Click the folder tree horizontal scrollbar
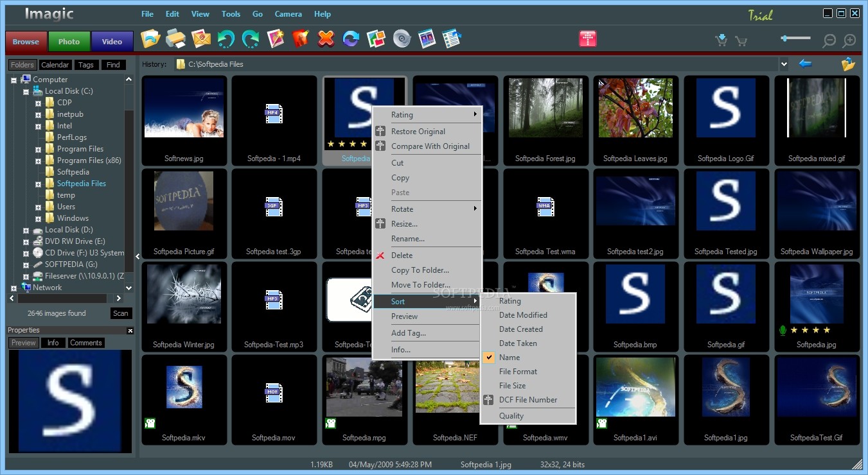Viewport: 868px width, 475px height. coord(66,298)
